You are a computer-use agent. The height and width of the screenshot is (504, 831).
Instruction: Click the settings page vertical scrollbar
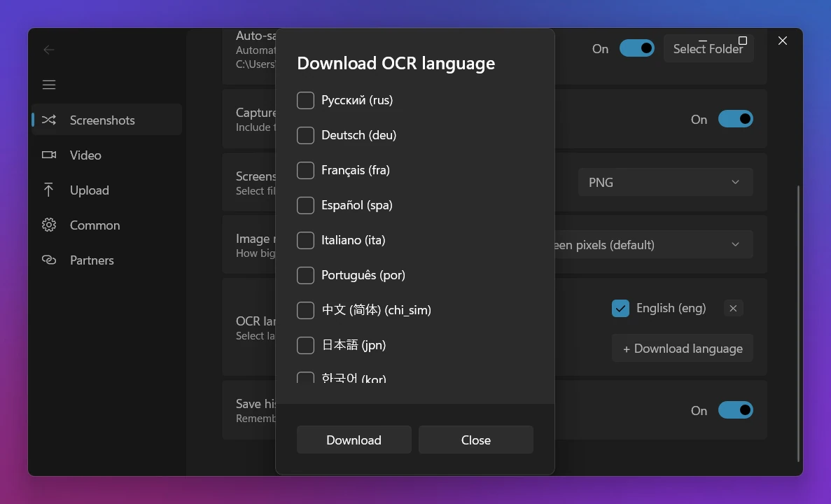798,323
